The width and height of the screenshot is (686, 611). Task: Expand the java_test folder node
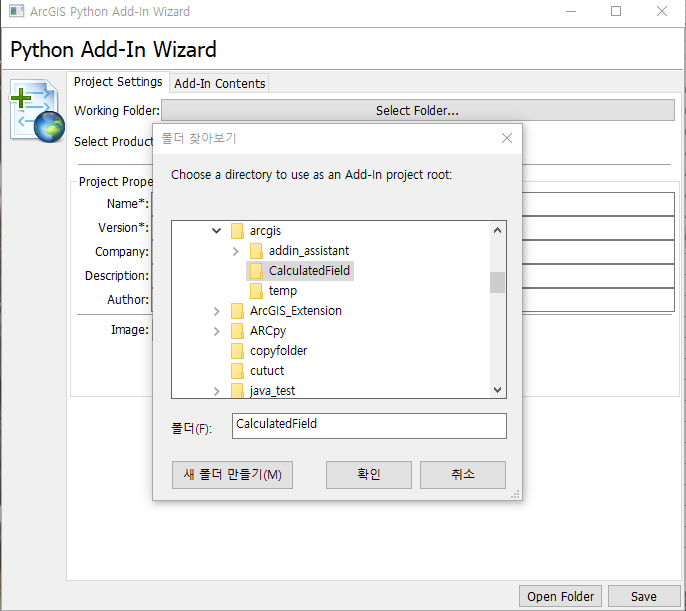[x=217, y=391]
